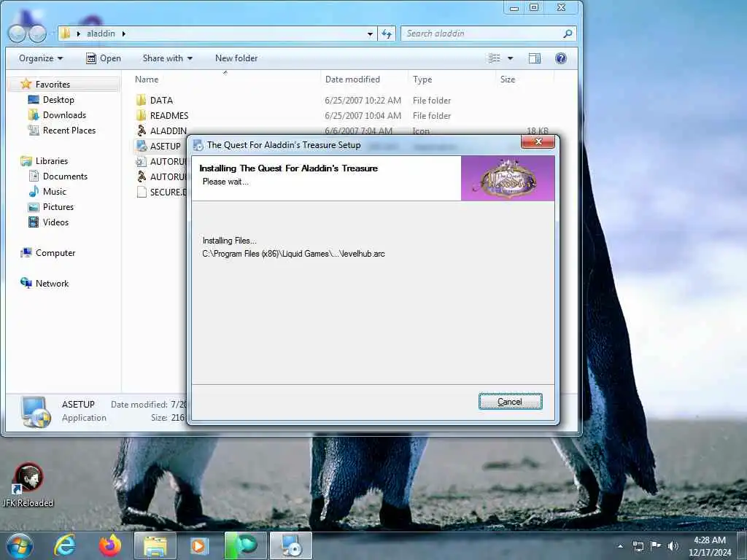Cancel the Aladdin's Treasure installation
Screen dimensions: 747x560
point(510,402)
